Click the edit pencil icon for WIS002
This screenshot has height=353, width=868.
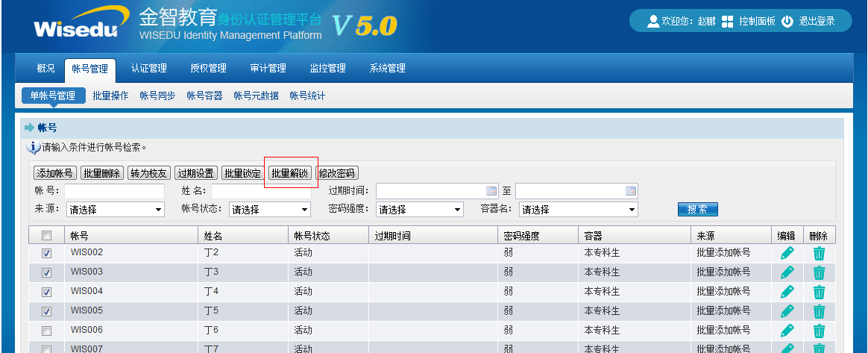coord(787,253)
